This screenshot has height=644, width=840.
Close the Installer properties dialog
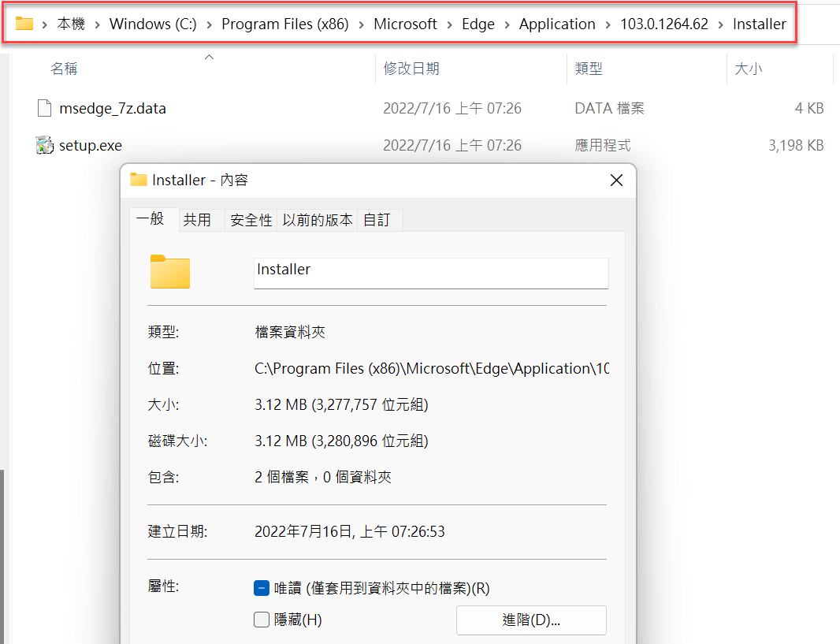(617, 180)
